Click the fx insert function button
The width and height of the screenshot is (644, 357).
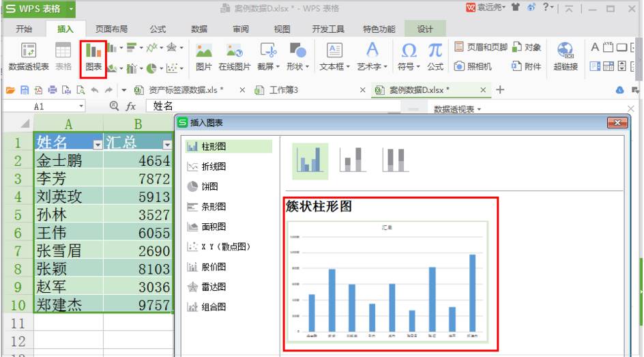coord(130,106)
